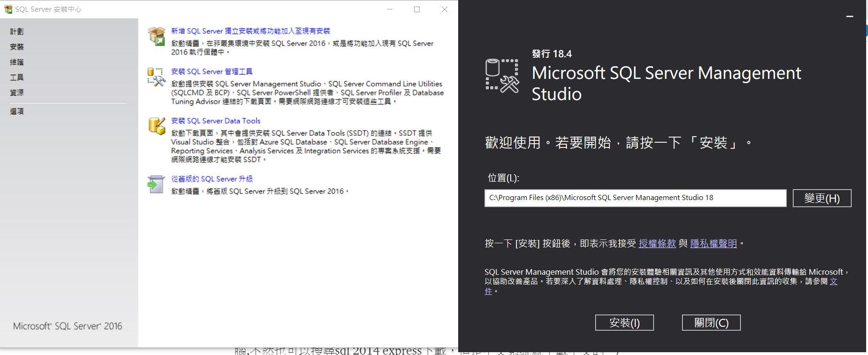Open the 授權條款 license terms link
Screen dimensions: 868x355
click(657, 243)
